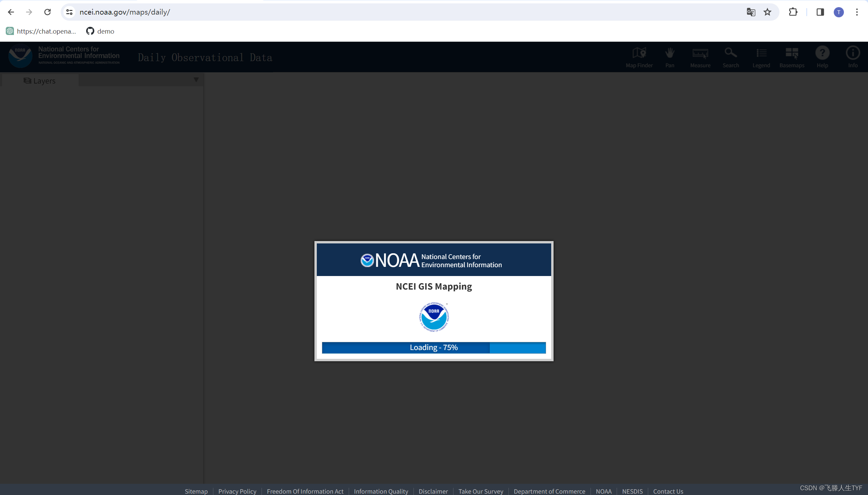
Task: Open the Take Our Survey link
Action: coord(481,491)
